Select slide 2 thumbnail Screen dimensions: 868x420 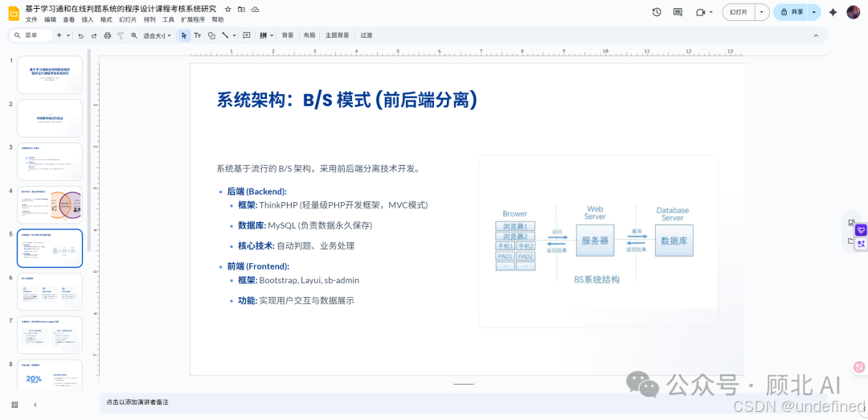[50, 118]
